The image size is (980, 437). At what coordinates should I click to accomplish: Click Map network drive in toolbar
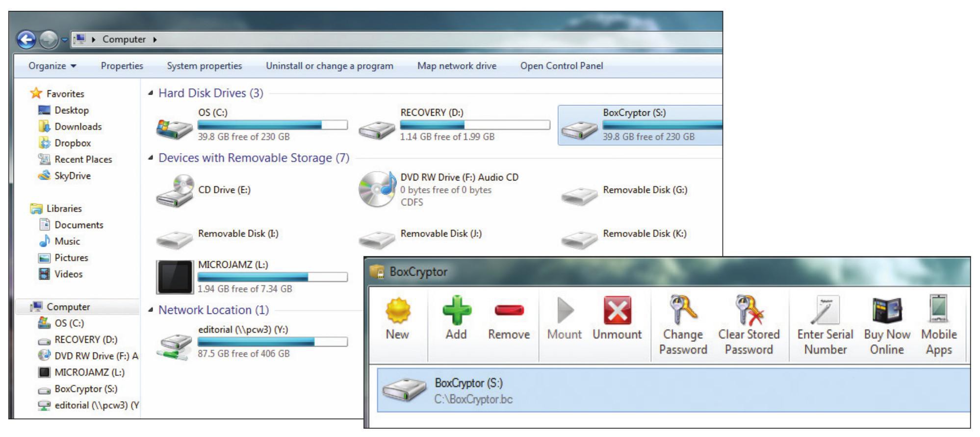point(457,66)
